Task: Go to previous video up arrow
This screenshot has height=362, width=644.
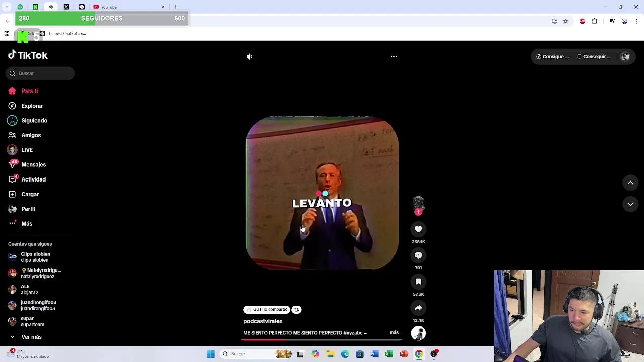Action: click(x=630, y=183)
